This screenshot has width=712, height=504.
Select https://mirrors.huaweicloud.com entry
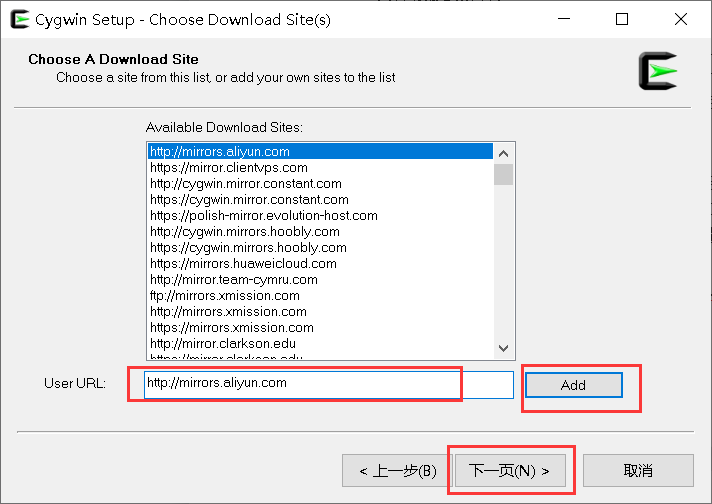click(x=321, y=263)
